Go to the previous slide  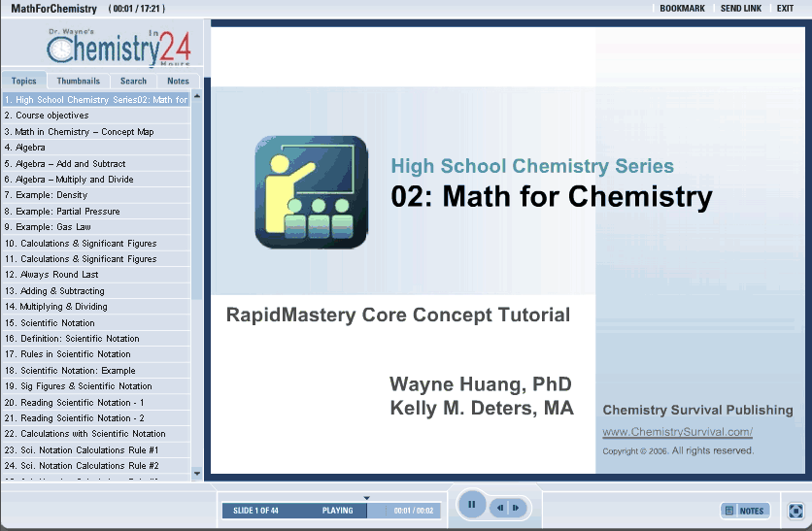tap(500, 508)
